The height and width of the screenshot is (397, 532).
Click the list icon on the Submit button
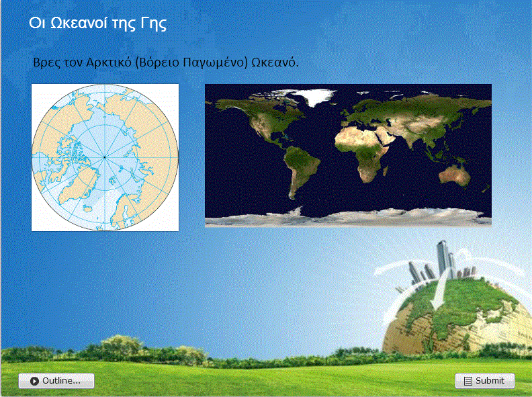click(x=468, y=381)
